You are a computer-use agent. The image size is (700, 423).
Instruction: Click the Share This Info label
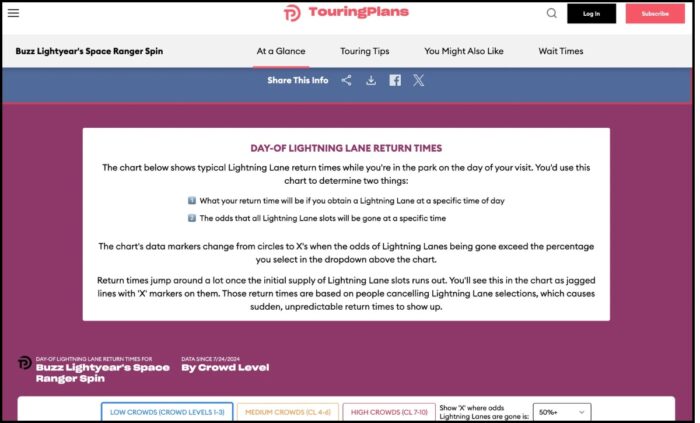click(298, 80)
